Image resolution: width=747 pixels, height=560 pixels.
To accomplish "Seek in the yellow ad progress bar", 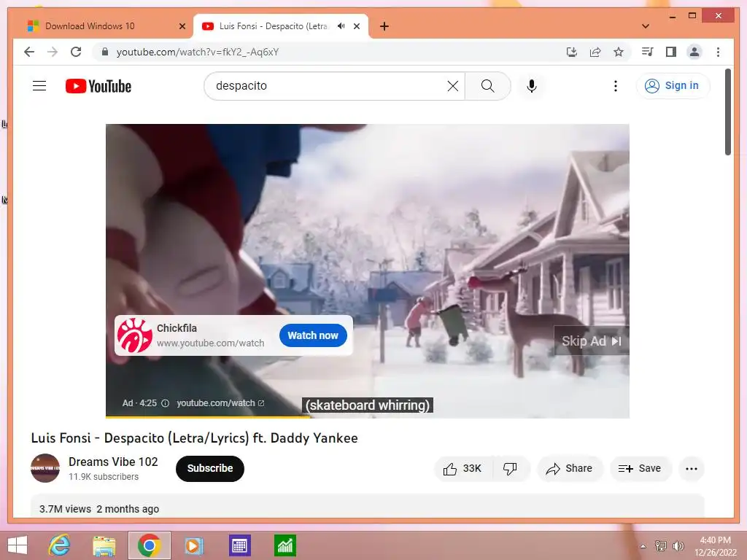I will tap(368, 417).
